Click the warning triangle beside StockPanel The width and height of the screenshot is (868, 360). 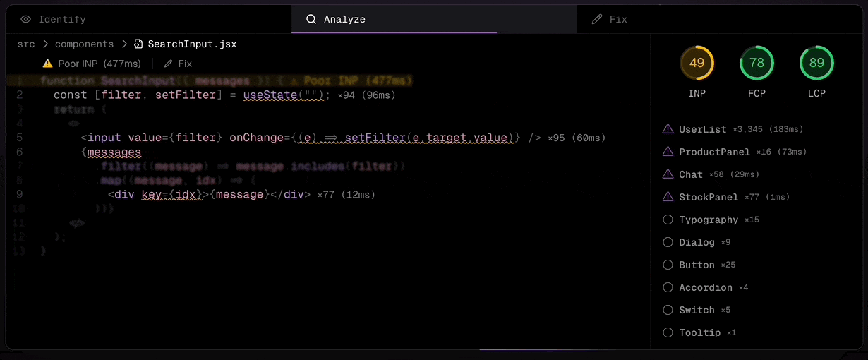point(668,197)
